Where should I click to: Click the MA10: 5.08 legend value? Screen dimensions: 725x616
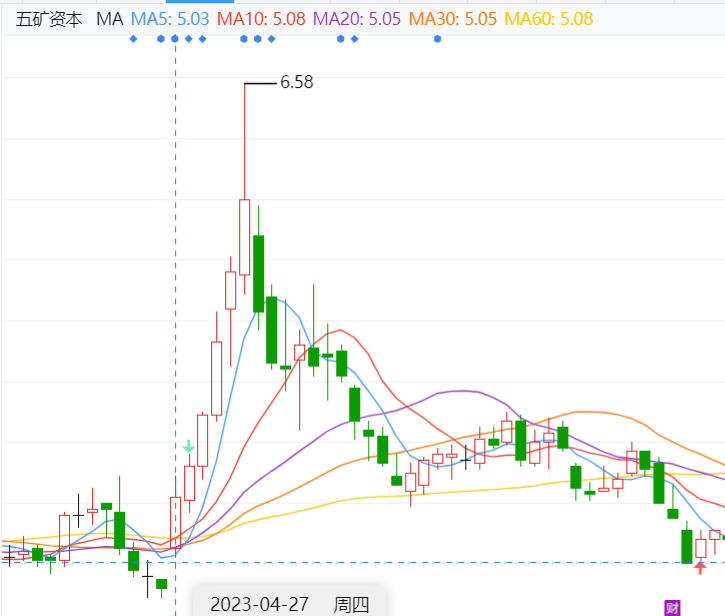261,19
